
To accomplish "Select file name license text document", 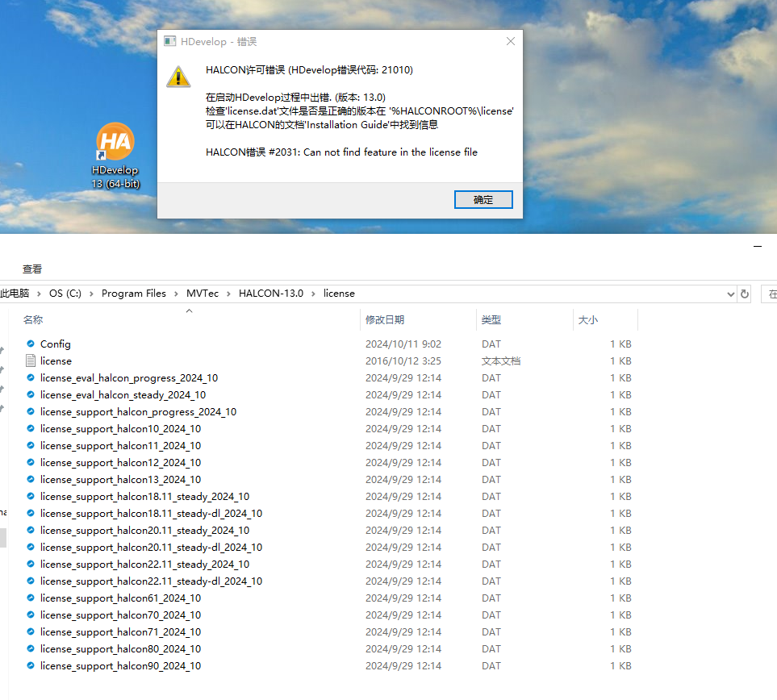I will 56,361.
